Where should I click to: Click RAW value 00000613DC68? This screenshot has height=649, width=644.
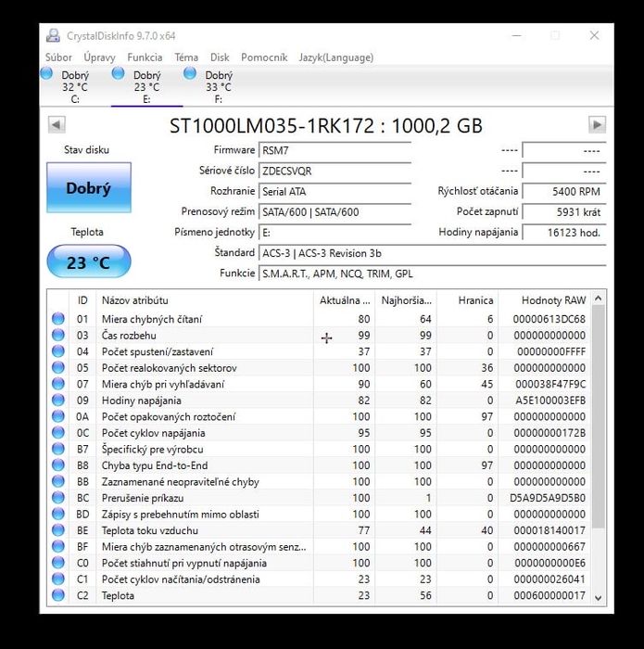(x=549, y=319)
